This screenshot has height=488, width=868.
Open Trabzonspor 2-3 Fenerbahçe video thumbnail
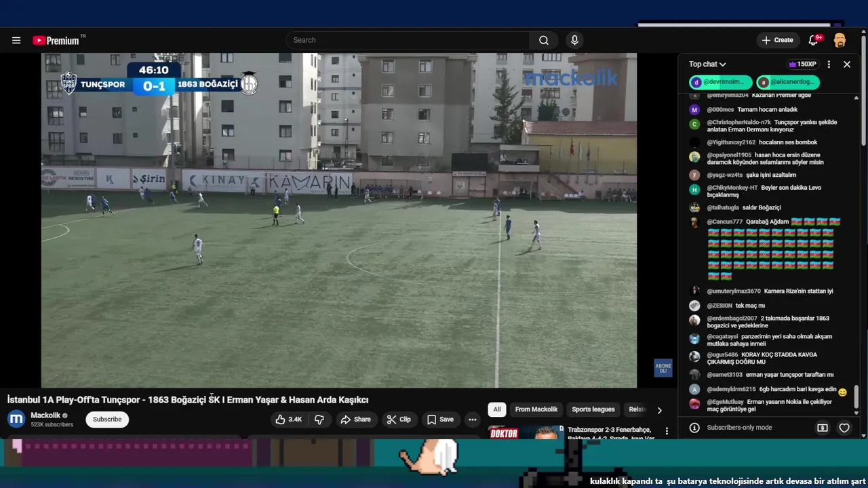[x=526, y=432]
